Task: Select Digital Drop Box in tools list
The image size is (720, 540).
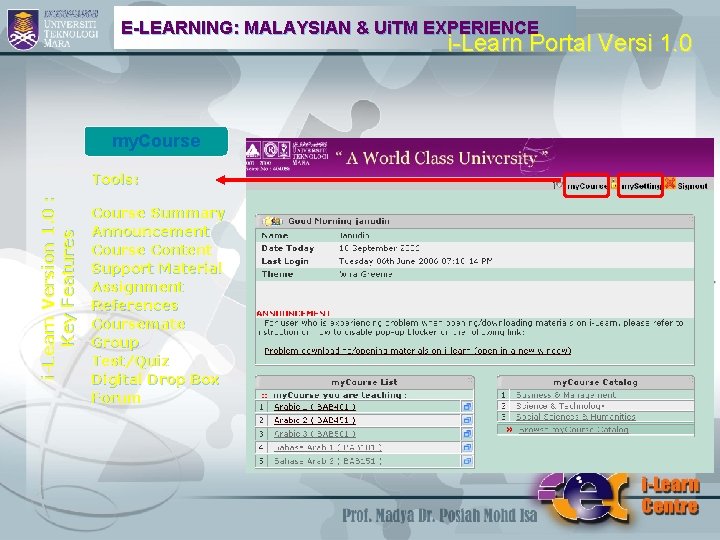Action: click(155, 379)
